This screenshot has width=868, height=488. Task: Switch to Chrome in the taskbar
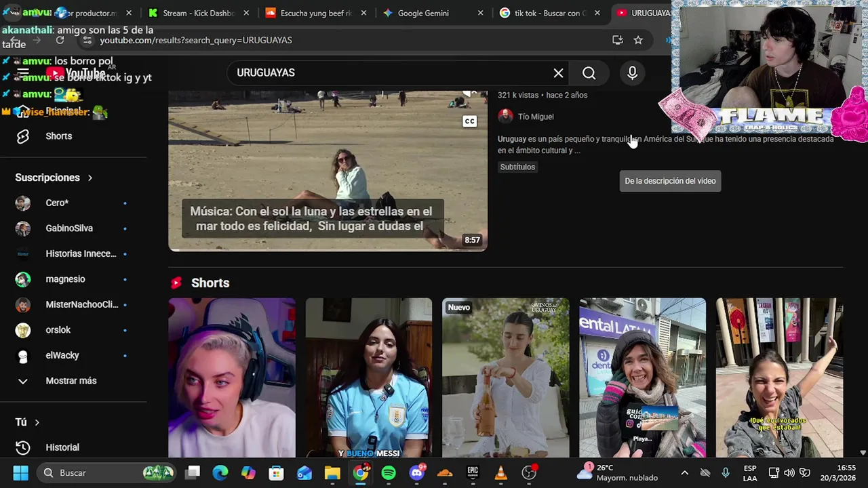click(361, 472)
